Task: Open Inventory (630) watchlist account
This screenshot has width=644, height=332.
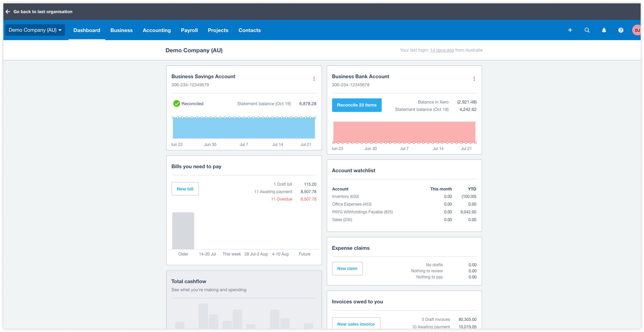Action: (x=346, y=197)
